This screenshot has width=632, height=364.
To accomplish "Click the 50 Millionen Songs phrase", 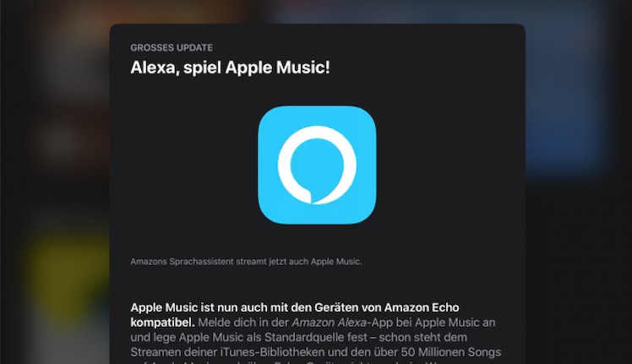I will pyautogui.click(x=450, y=352).
